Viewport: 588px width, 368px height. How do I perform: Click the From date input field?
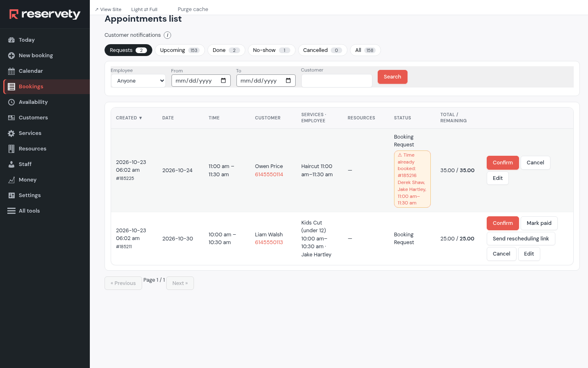[201, 81]
